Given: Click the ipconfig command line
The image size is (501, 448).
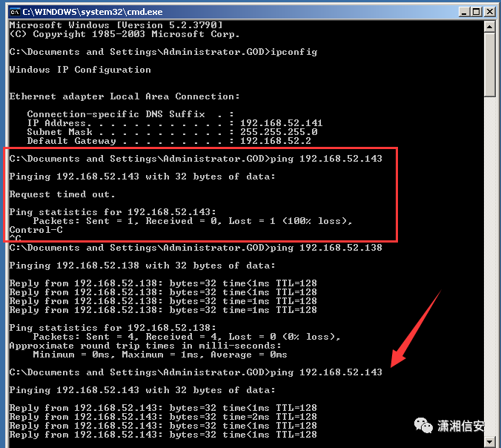Looking at the screenshot, I should [163, 52].
